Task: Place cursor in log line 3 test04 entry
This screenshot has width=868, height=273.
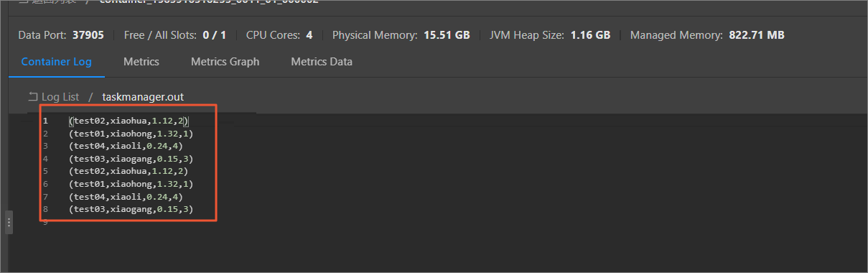Action: [x=126, y=146]
